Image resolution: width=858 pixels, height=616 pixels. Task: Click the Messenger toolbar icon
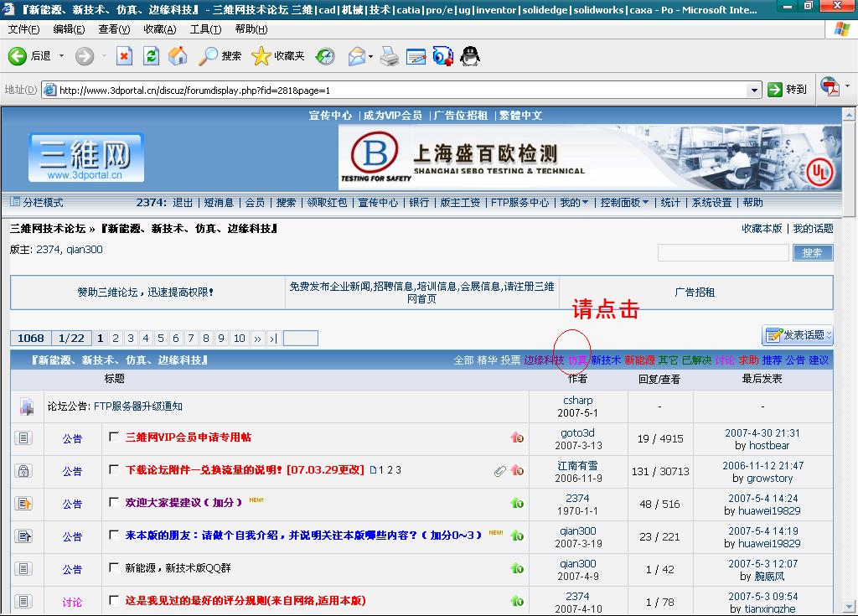442,56
